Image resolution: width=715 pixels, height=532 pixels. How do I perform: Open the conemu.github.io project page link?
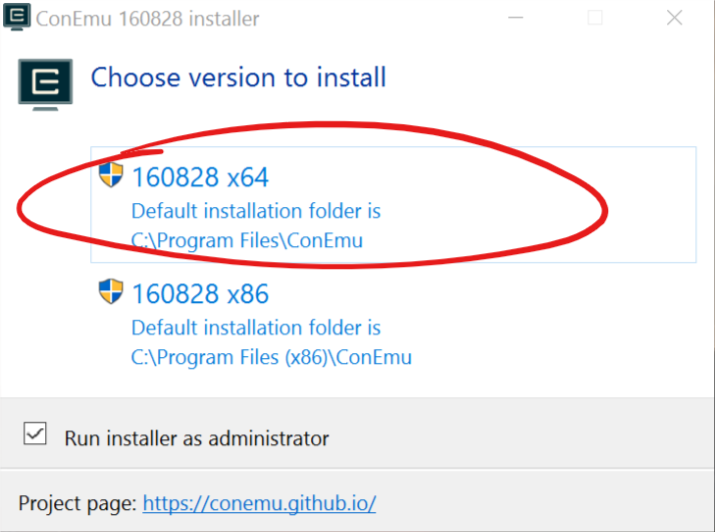[259, 503]
